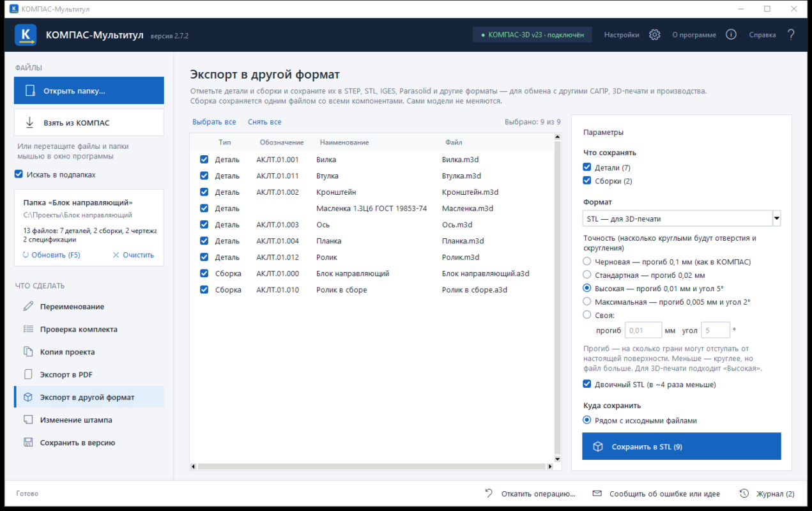Click the copy icon for Копия проекта
The width and height of the screenshot is (812, 511).
pyautogui.click(x=28, y=352)
